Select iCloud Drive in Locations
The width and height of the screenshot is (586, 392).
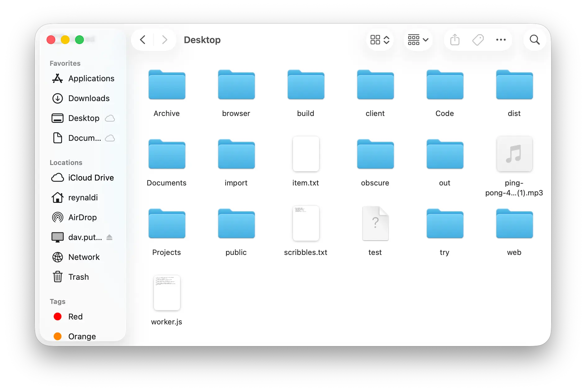point(91,178)
